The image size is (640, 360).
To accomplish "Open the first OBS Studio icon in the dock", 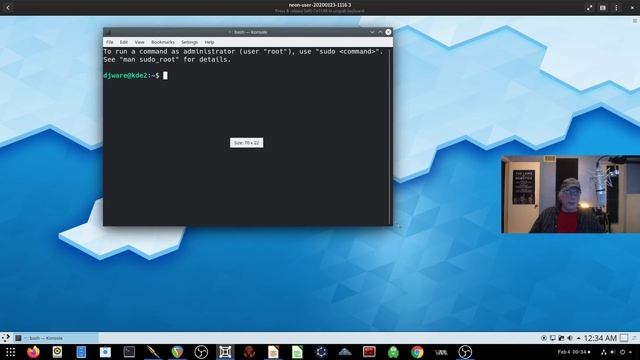I will coord(201,352).
